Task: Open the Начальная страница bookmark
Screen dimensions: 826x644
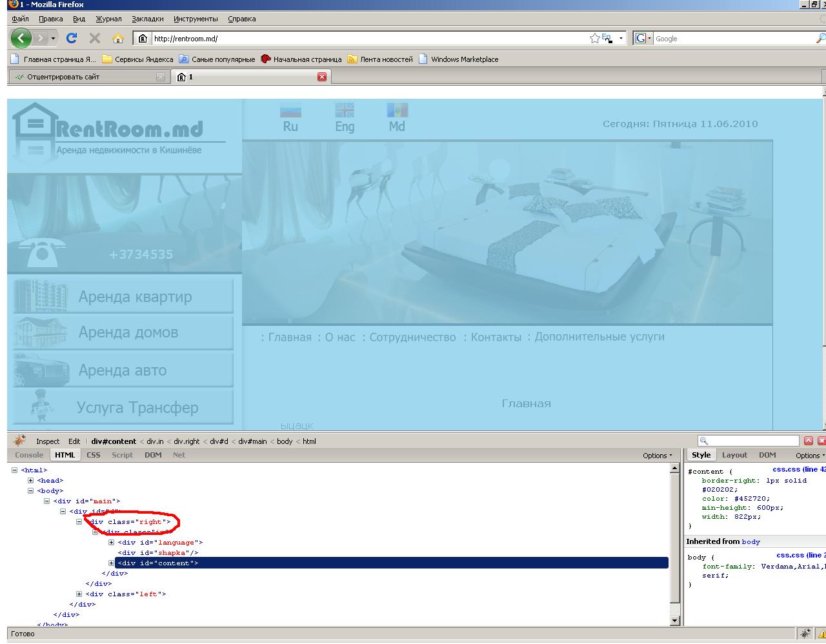Action: tap(301, 59)
